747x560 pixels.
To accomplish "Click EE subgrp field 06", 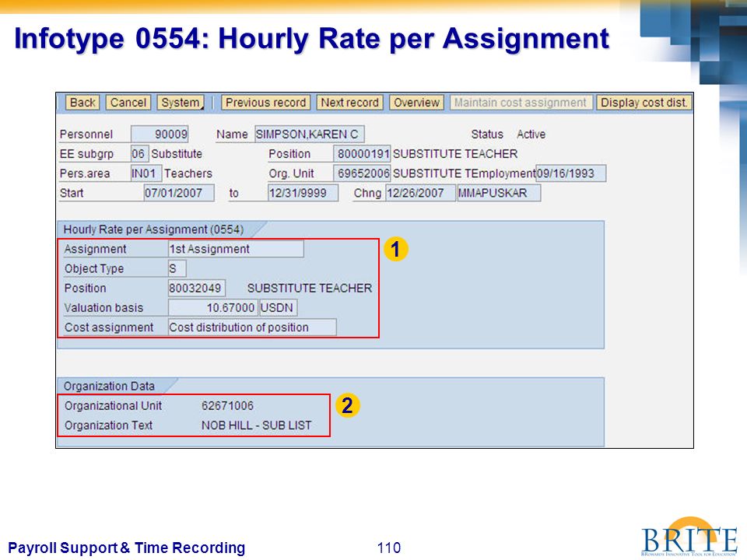I will tap(139, 154).
